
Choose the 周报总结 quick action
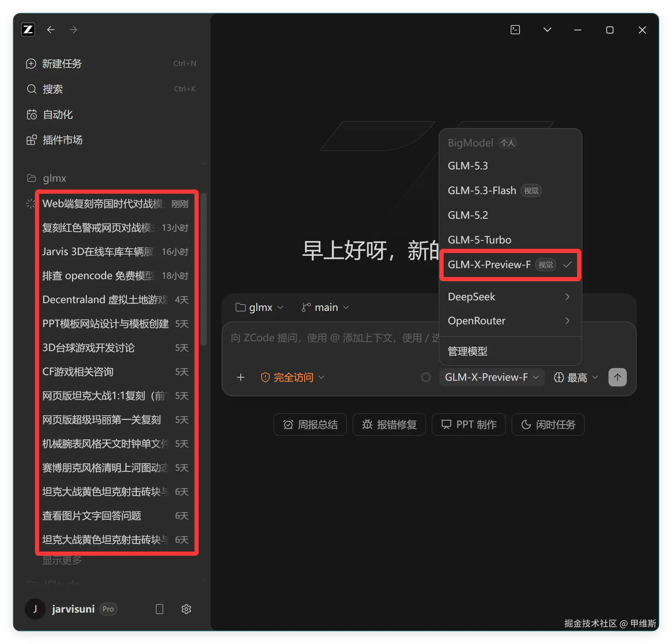click(310, 425)
